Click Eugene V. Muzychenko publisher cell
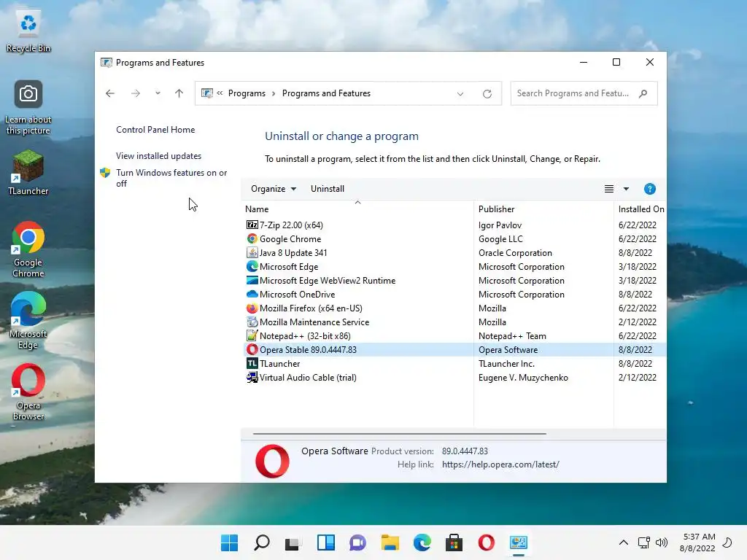The height and width of the screenshot is (560, 747). point(523,378)
